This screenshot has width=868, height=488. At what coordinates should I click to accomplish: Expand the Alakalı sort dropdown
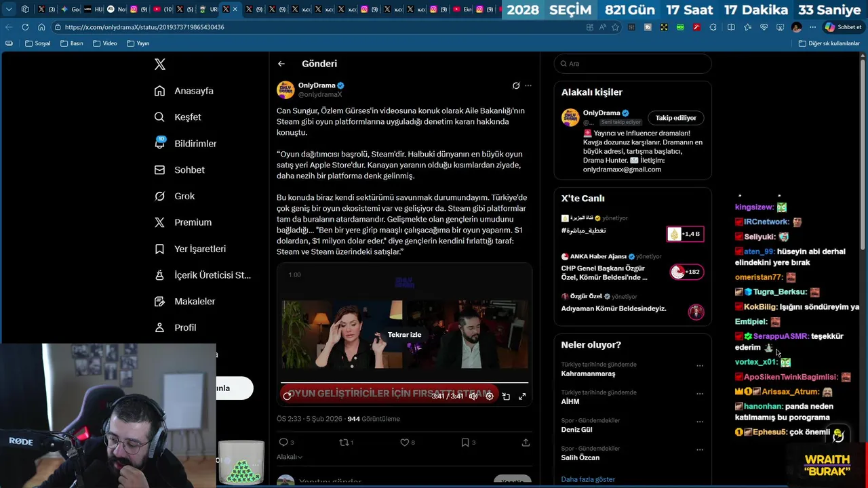click(x=290, y=457)
